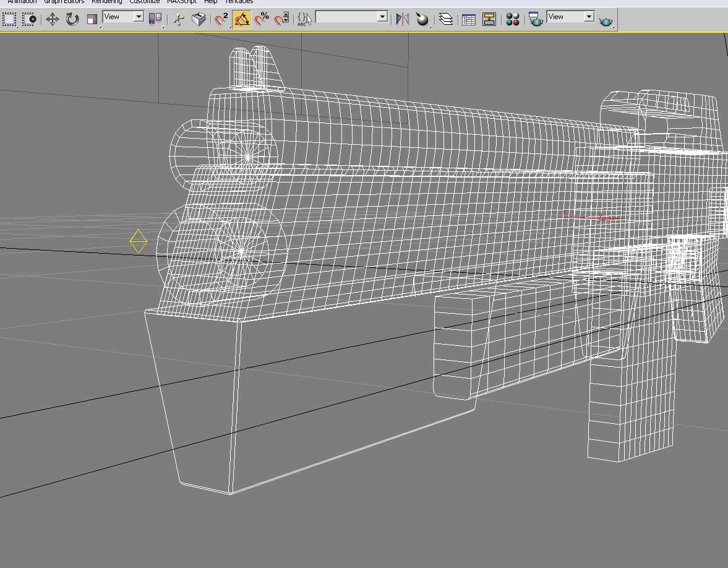Enable the Select and Manipulate tool
This screenshot has width=728, height=568.
click(179, 20)
